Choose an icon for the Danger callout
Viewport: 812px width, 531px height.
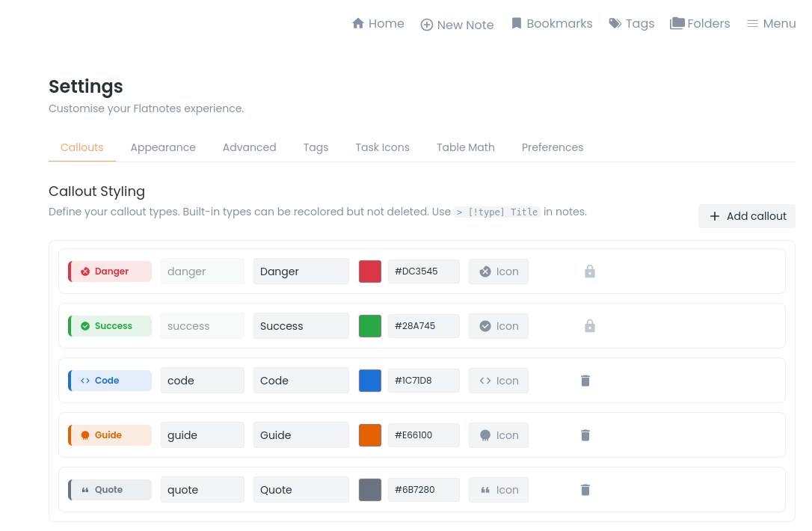pos(499,271)
